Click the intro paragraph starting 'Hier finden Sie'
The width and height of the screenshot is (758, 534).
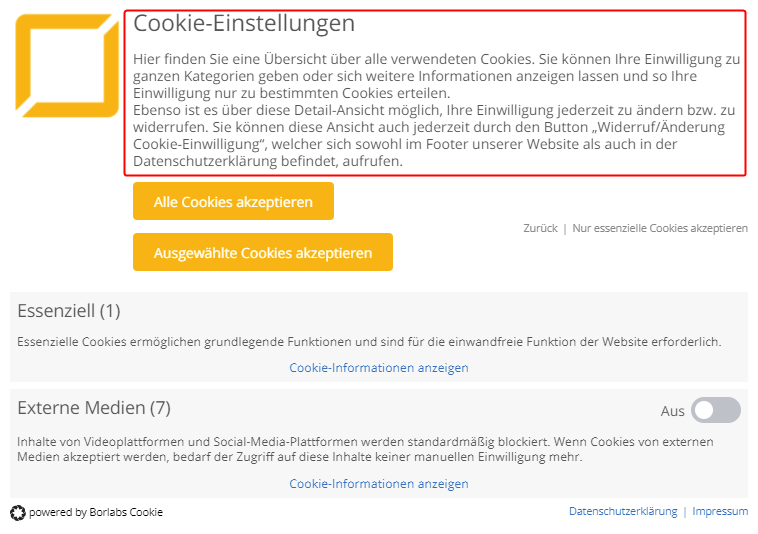[x=437, y=76]
